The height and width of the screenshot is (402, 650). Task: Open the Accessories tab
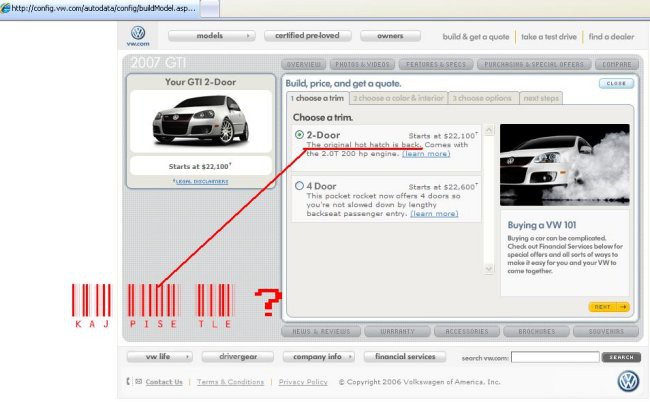click(467, 332)
